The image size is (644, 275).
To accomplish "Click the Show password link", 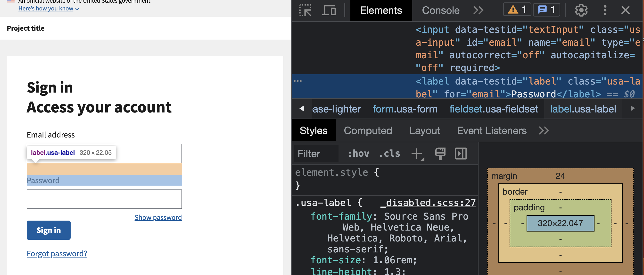I will 158,217.
